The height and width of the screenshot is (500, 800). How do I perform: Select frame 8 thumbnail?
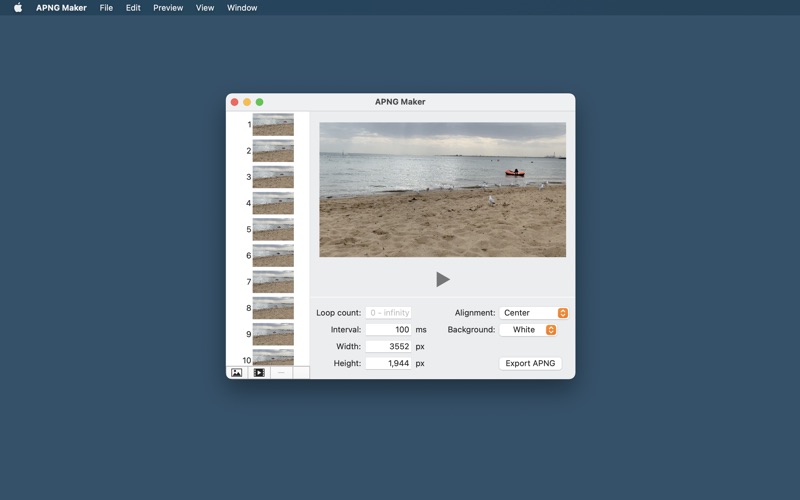(x=273, y=308)
